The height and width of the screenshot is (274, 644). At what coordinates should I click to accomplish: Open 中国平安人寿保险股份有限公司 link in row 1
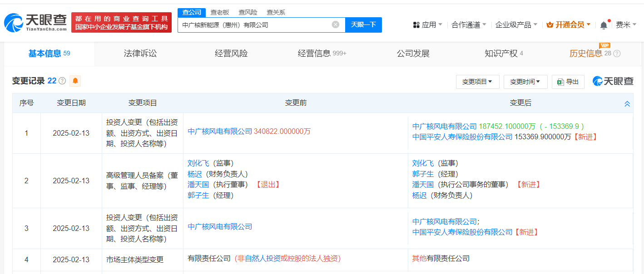coord(462,137)
